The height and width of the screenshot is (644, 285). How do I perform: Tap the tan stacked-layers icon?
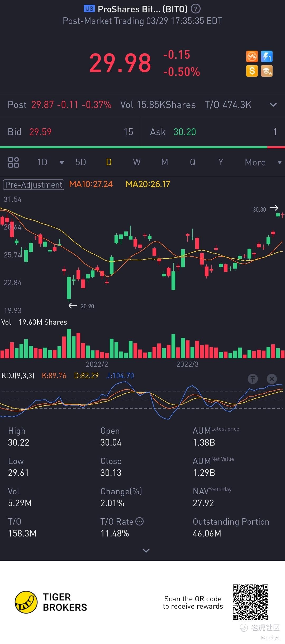(267, 71)
